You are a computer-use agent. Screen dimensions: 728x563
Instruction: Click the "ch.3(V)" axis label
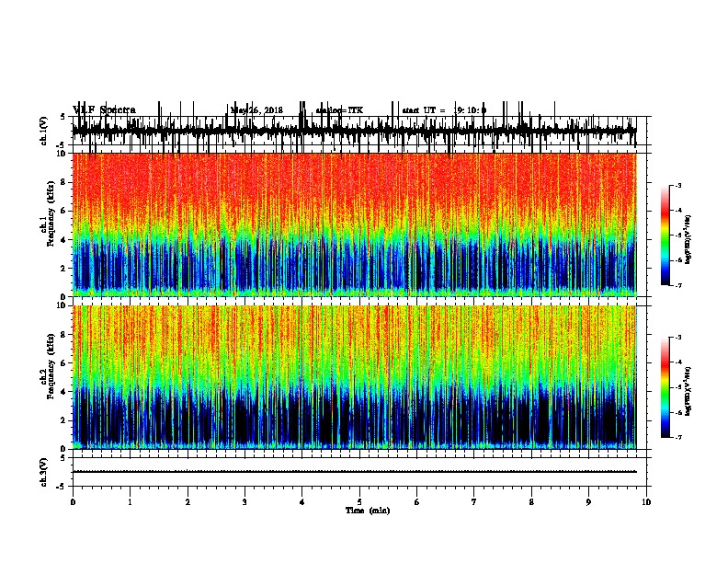click(x=44, y=472)
